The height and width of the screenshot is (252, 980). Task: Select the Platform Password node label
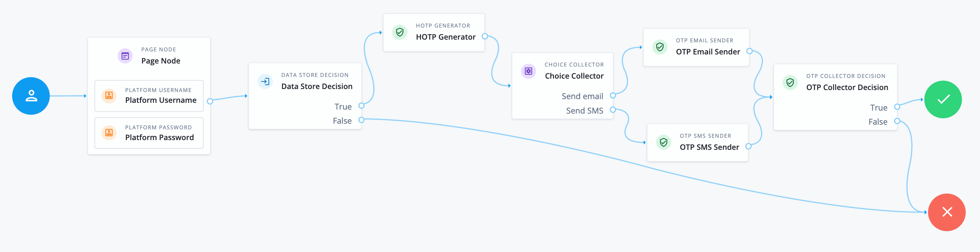click(x=160, y=137)
